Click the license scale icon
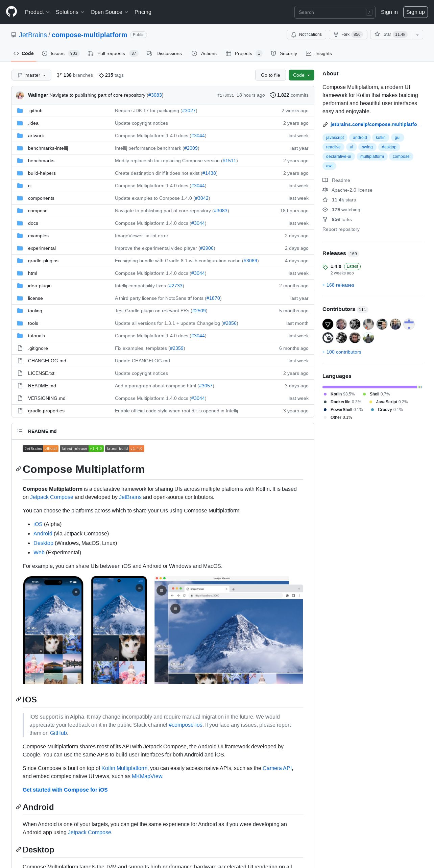Viewport: 434px width, 868px height. point(325,190)
